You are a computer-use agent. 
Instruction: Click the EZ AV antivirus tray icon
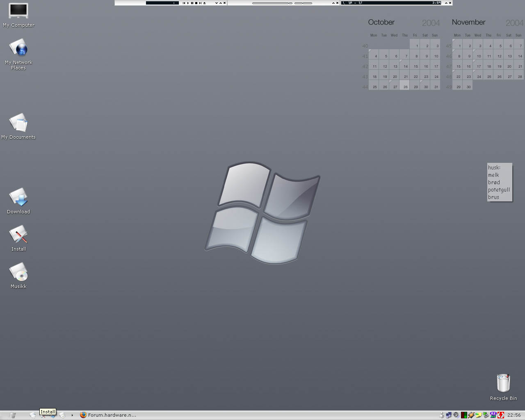coord(493,415)
